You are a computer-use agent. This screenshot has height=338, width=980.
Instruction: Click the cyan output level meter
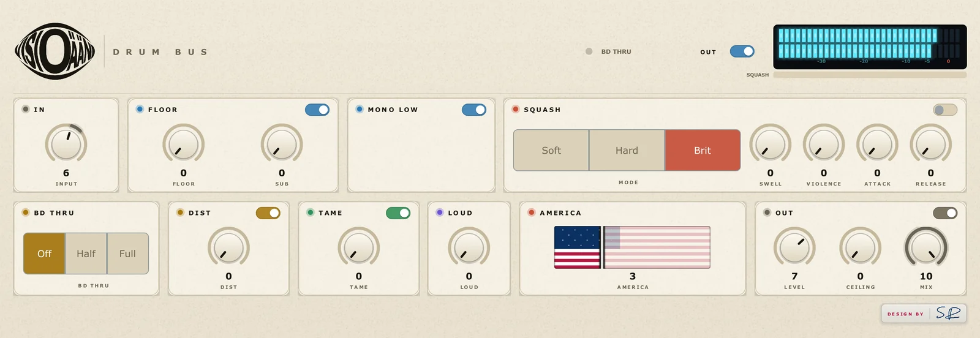click(870, 47)
